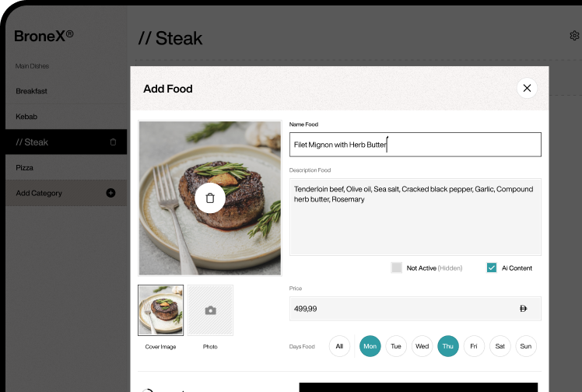582x392 pixels.
Task: Click the trash icon beside Steak category
Action: pos(113,142)
